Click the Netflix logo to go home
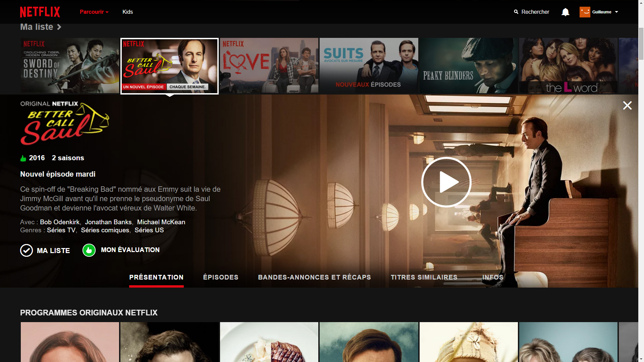The height and width of the screenshot is (362, 644). point(40,12)
